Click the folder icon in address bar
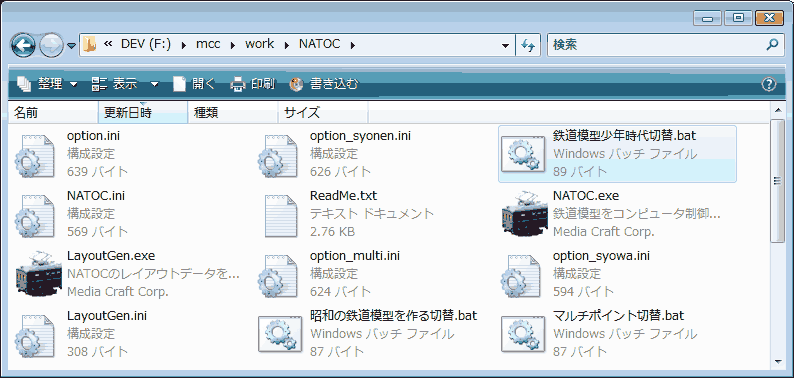Screen dimensions: 794x378 89,44
